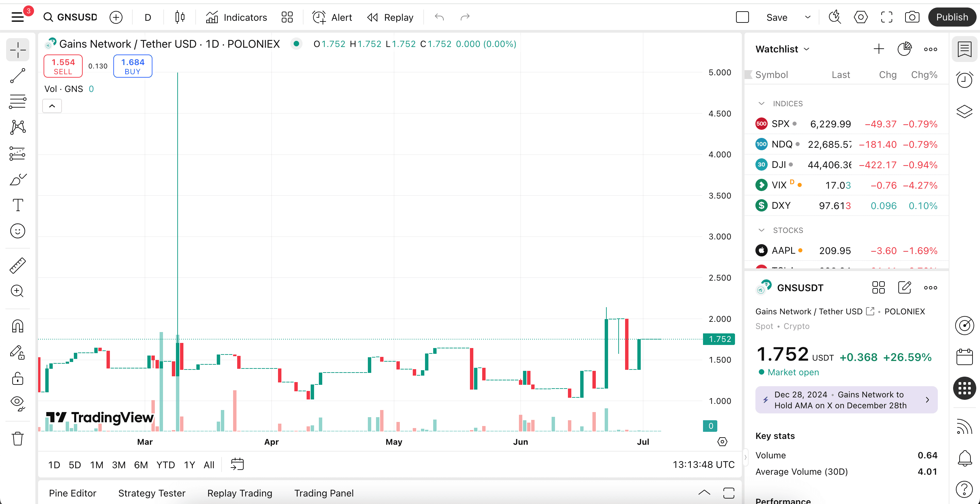The image size is (980, 504).
Task: Select the 6M date range
Action: [141, 465]
